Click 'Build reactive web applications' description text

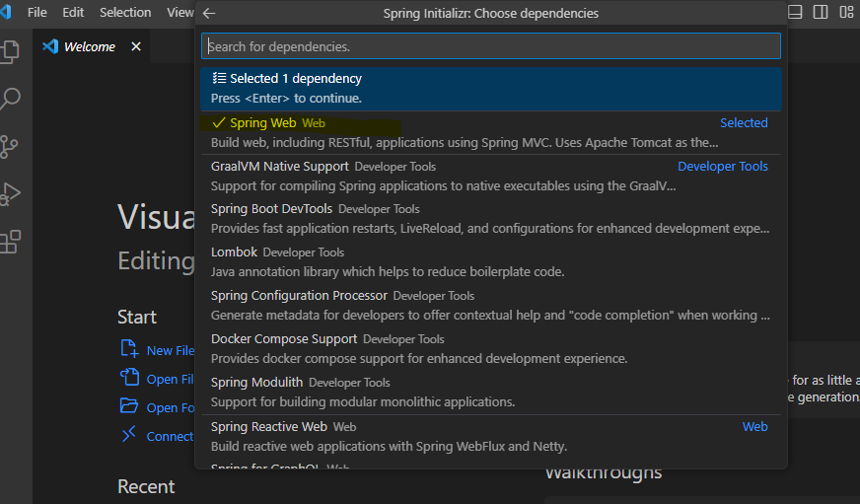click(x=389, y=447)
